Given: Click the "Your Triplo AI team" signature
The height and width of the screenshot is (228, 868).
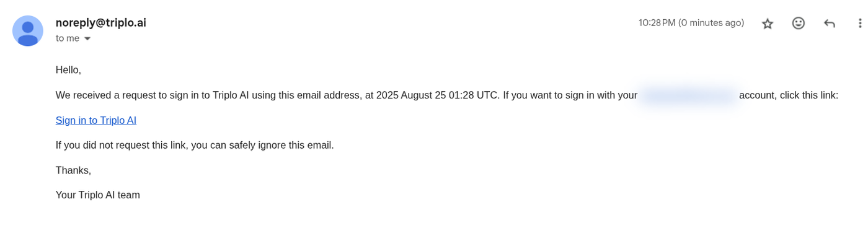Looking at the screenshot, I should 98,195.
